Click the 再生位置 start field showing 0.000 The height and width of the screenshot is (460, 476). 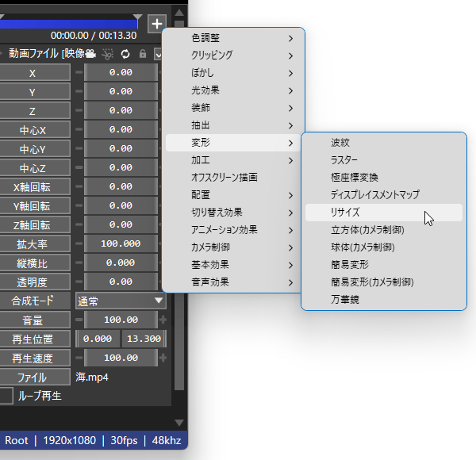pos(98,339)
